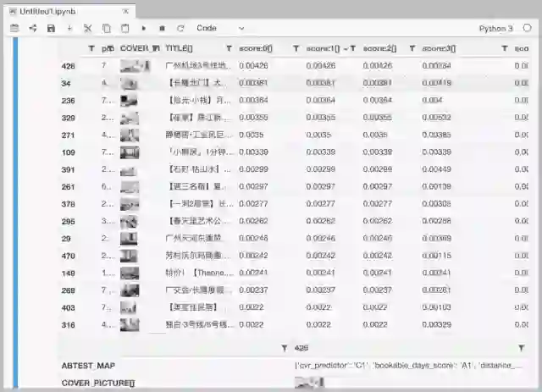Open the filter icon before score:1 column
This screenshot has height=392, width=542.
(296, 49)
